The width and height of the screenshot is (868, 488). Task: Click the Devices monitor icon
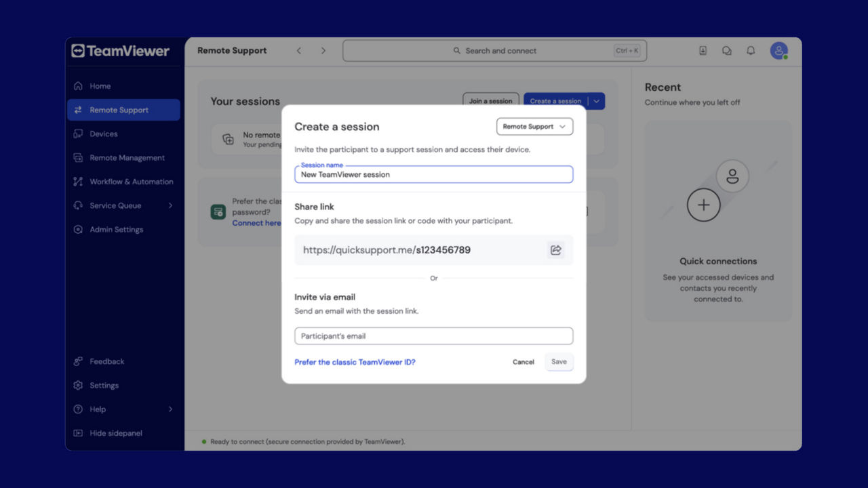click(x=78, y=134)
